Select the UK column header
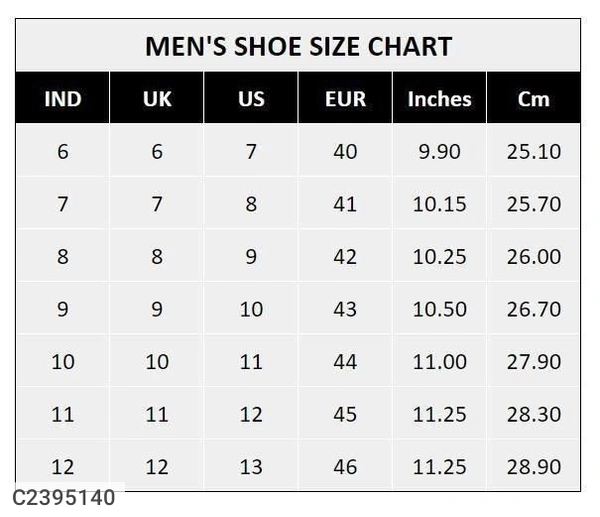600x517 pixels. 157,99
